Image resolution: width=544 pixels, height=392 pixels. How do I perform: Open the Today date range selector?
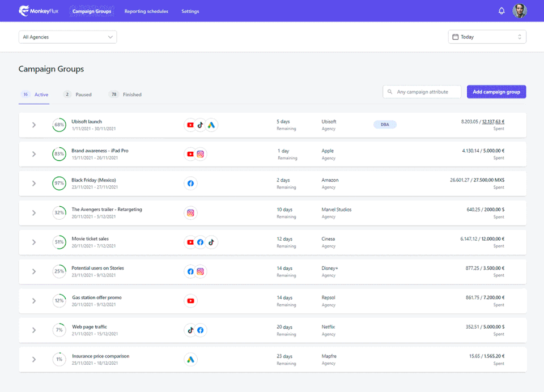coord(487,37)
